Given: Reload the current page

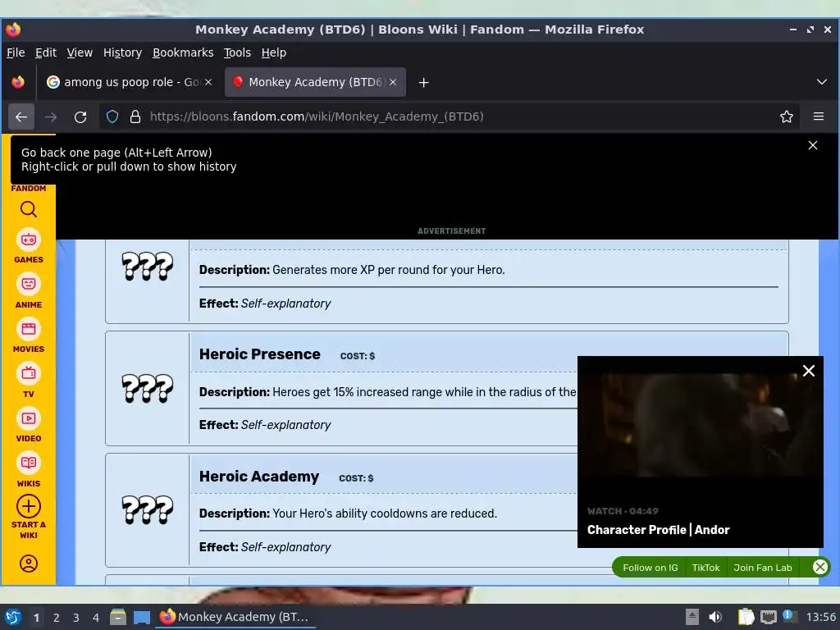Looking at the screenshot, I should 80,116.
